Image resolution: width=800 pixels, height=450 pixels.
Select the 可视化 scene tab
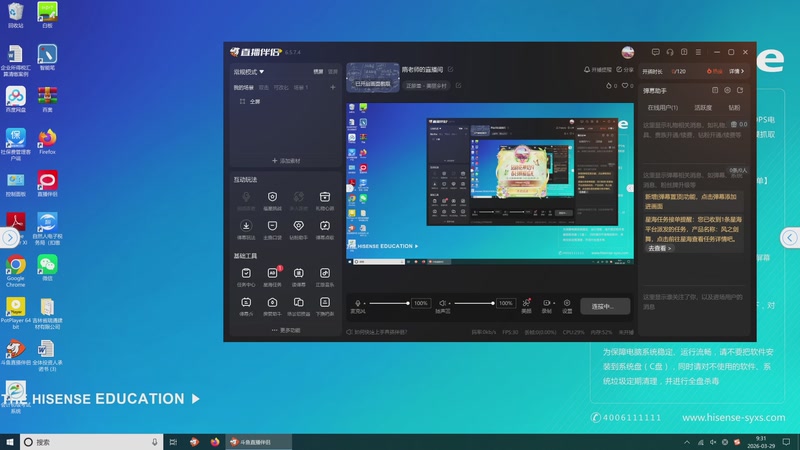(x=281, y=87)
